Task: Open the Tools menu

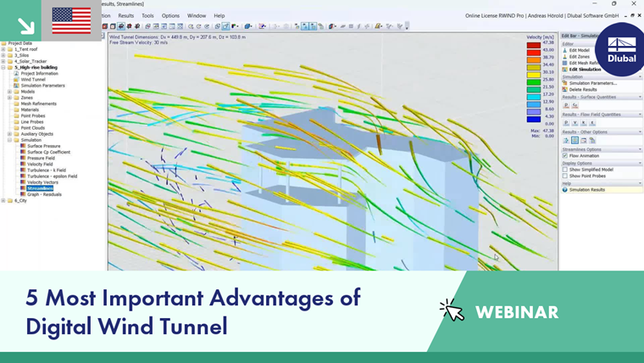Action: [147, 15]
